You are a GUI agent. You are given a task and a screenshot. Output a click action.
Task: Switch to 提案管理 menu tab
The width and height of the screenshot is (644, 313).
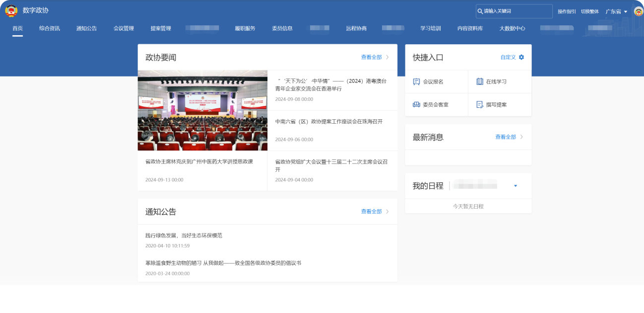tap(161, 28)
